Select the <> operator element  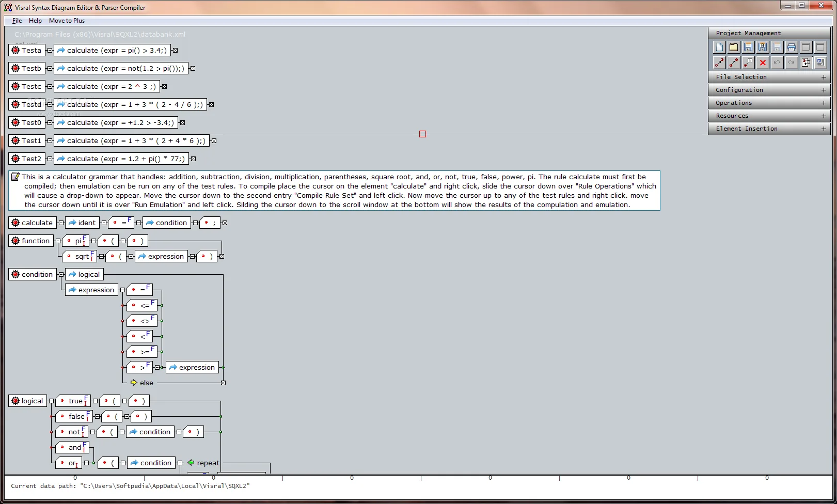(x=141, y=321)
